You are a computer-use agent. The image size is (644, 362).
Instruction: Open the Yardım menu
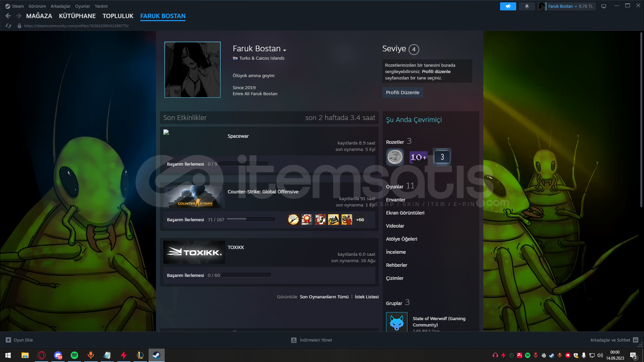click(x=101, y=6)
